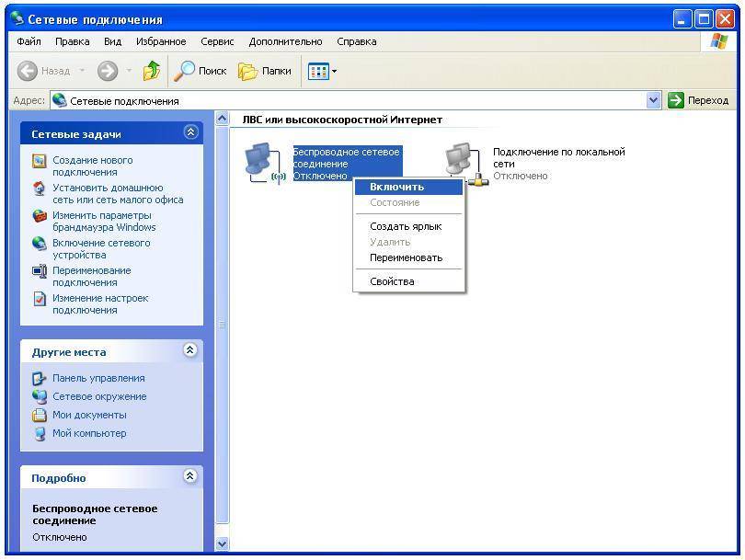Image resolution: width=745 pixels, height=560 pixels.
Task: Click the Back navigation button
Action: [43, 71]
